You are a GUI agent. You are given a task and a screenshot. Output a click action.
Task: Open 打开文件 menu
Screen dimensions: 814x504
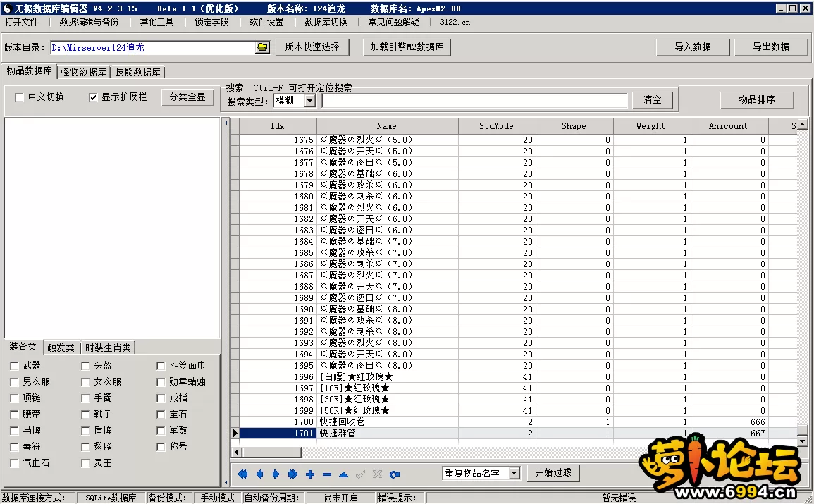coord(22,22)
